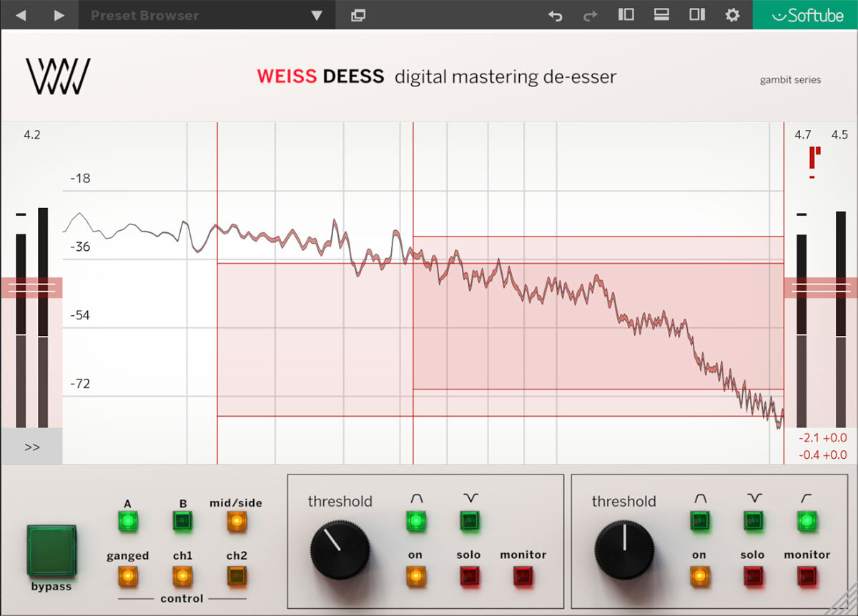Screen dimensions: 858x616
Task: Select bandpass filter shape in right band
Action: pyautogui.click(x=699, y=521)
